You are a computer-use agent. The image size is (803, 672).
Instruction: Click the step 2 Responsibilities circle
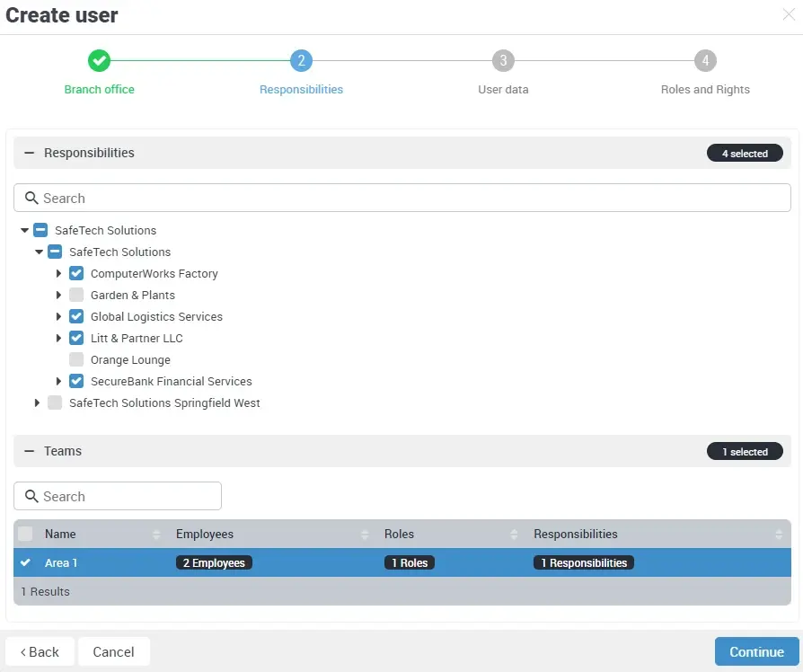(301, 62)
